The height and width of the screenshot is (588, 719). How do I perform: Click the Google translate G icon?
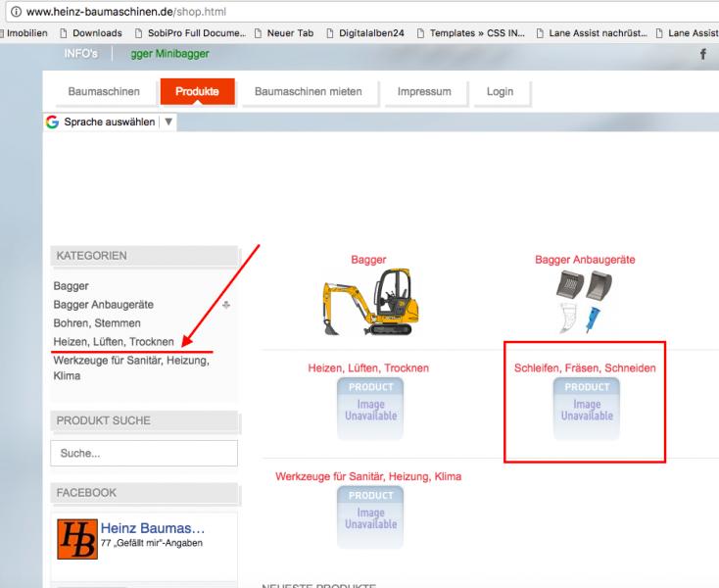tap(52, 122)
